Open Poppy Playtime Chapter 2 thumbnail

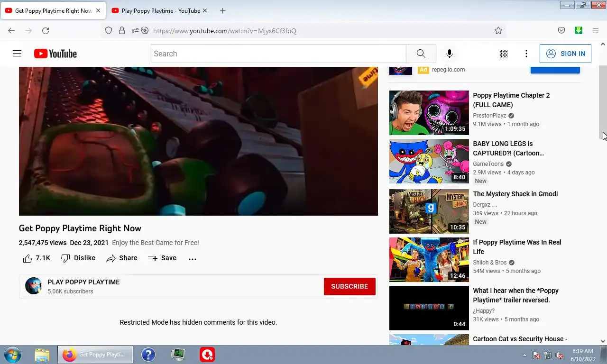[429, 113]
